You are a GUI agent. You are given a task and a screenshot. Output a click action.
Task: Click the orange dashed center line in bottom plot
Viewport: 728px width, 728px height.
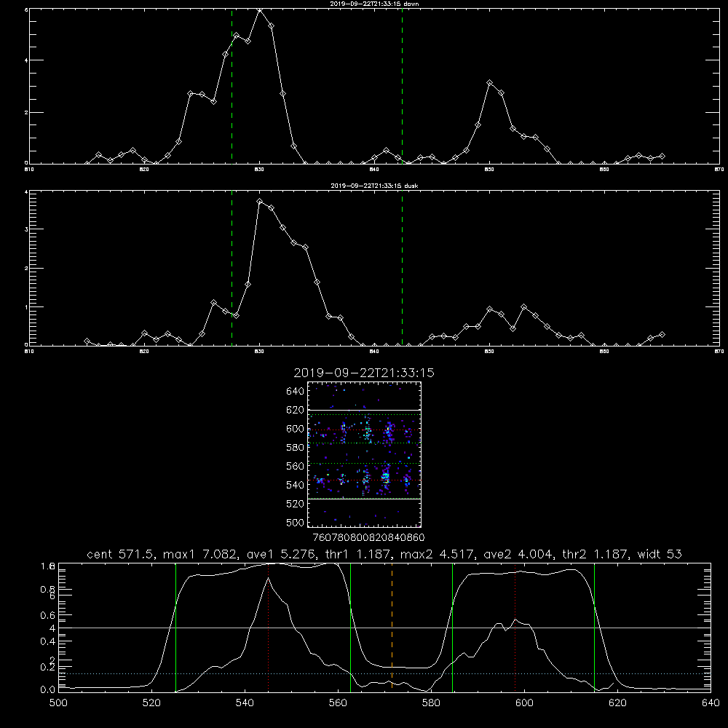(392, 628)
